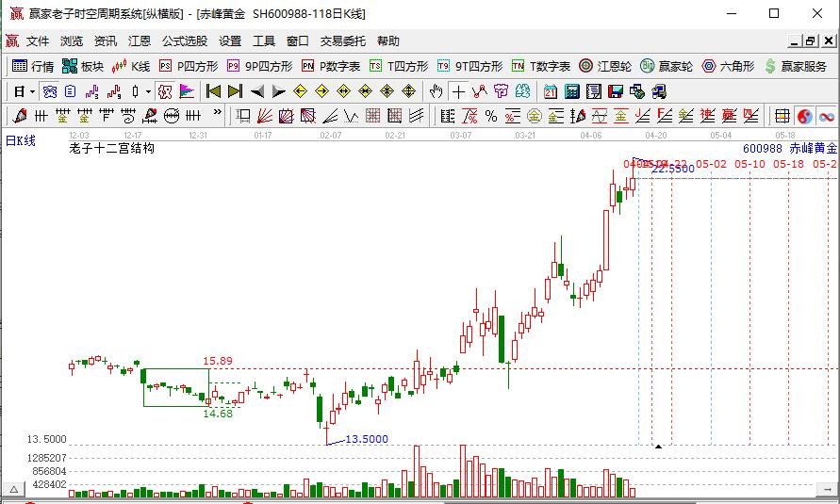
Task: Select the circled 金 golden ratio tool
Action: pos(535,116)
